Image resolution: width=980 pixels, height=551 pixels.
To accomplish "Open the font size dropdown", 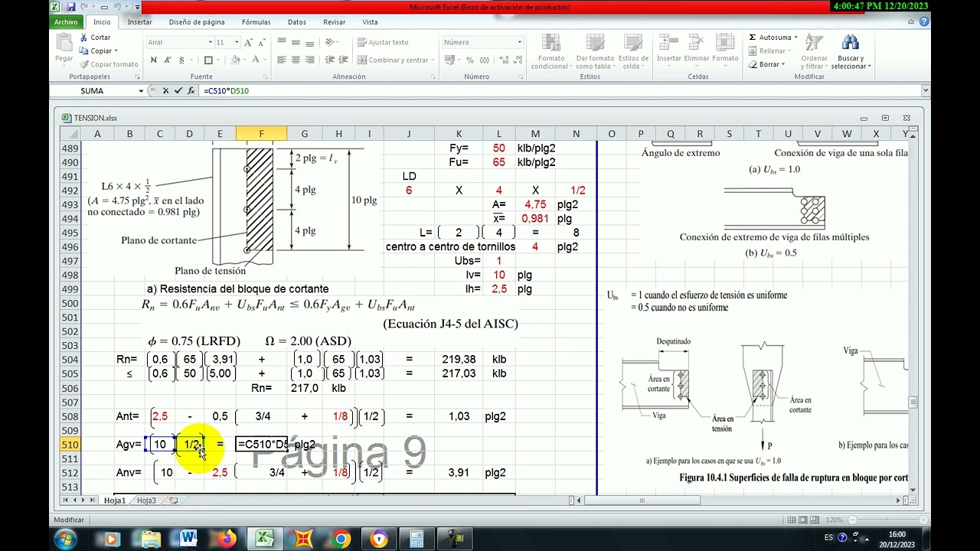I will point(237,42).
